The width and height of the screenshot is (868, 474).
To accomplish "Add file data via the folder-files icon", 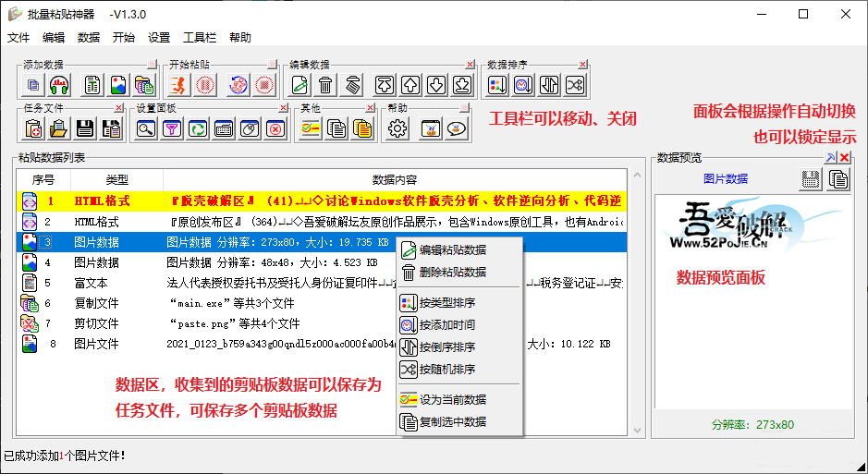I will [x=144, y=85].
